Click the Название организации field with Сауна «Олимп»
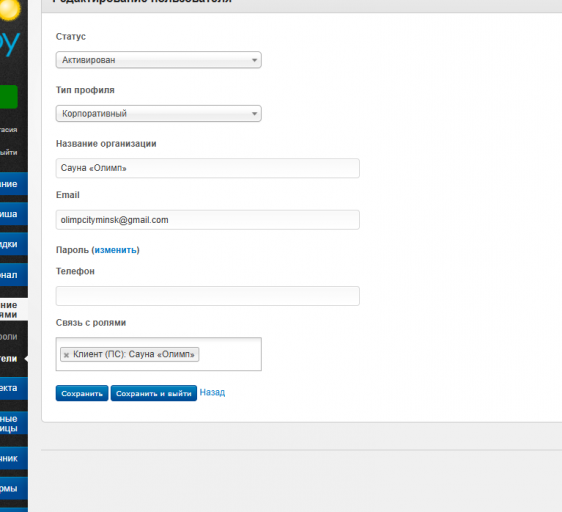Image resolution: width=562 pixels, height=512 pixels. coord(208,168)
